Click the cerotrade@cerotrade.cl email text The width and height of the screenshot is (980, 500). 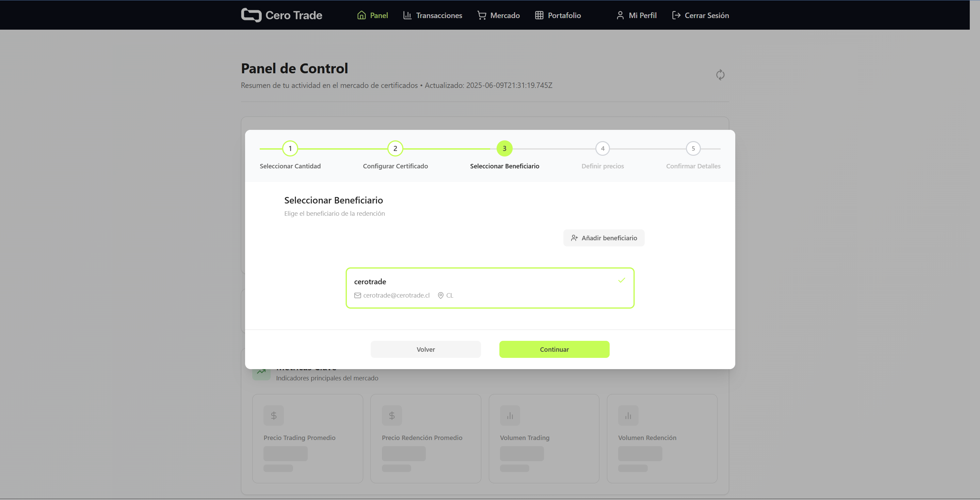pyautogui.click(x=396, y=296)
